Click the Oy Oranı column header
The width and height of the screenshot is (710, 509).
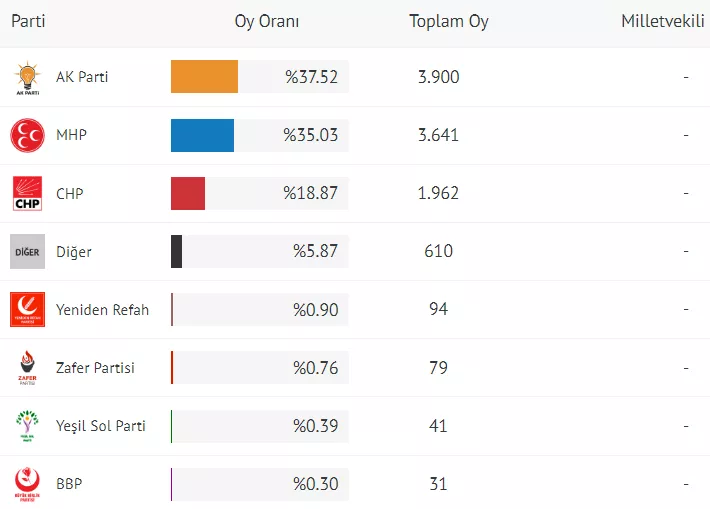[x=267, y=21]
